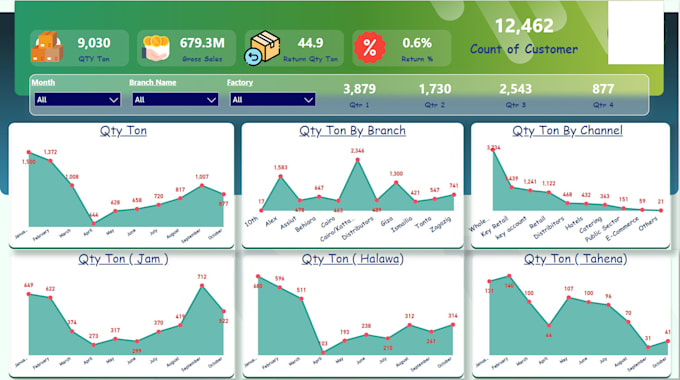This screenshot has width=680, height=380.
Task: Click the Month slicer header label
Action: [x=43, y=82]
